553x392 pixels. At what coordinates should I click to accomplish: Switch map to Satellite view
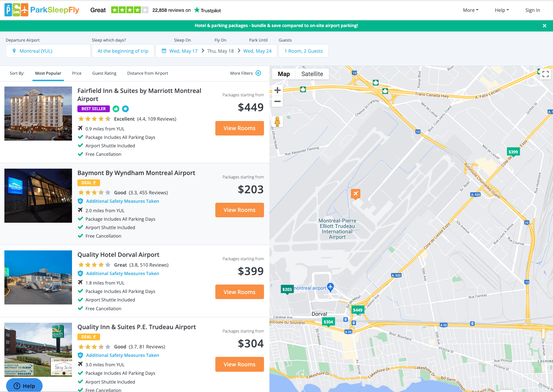312,74
